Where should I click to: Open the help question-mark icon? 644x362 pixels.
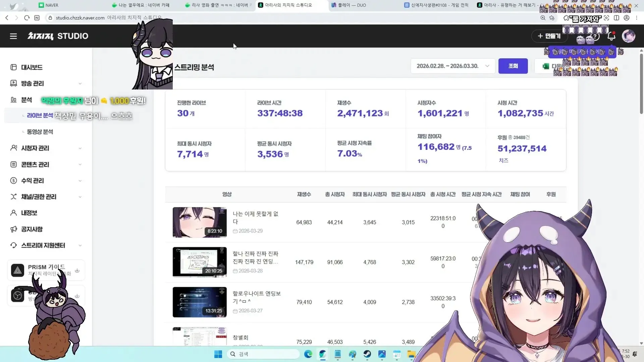click(595, 37)
